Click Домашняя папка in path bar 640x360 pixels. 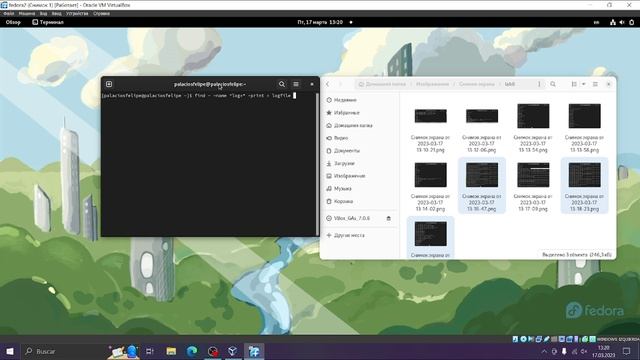coord(382,84)
